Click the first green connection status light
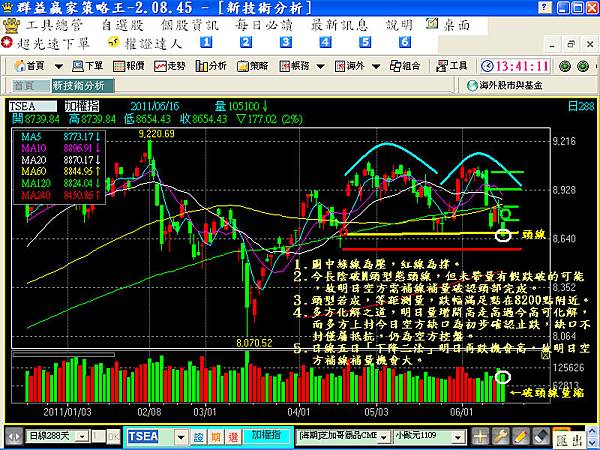This screenshot has width=600, height=450. (565, 66)
